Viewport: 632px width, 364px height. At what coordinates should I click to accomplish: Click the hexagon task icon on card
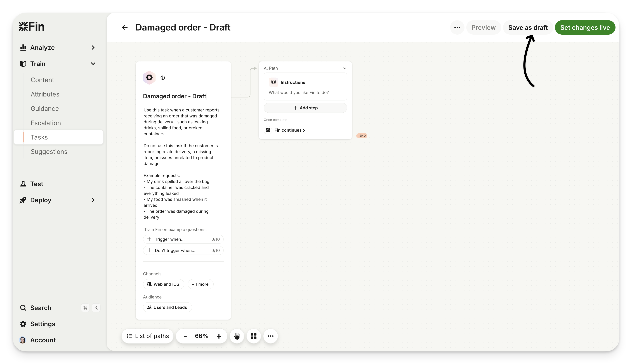[x=149, y=78]
